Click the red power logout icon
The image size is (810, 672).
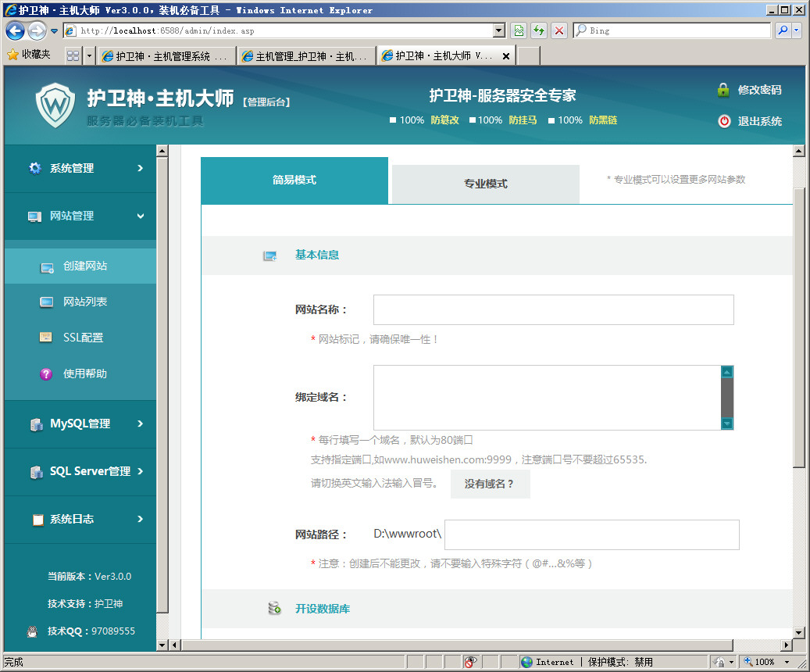pos(724,121)
